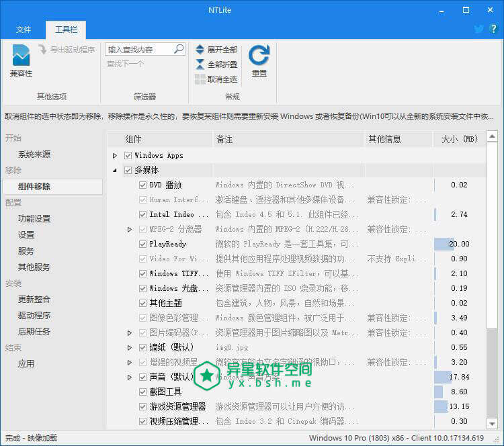
Task: Expand the 墙纸 (默认) node
Action: (130, 348)
